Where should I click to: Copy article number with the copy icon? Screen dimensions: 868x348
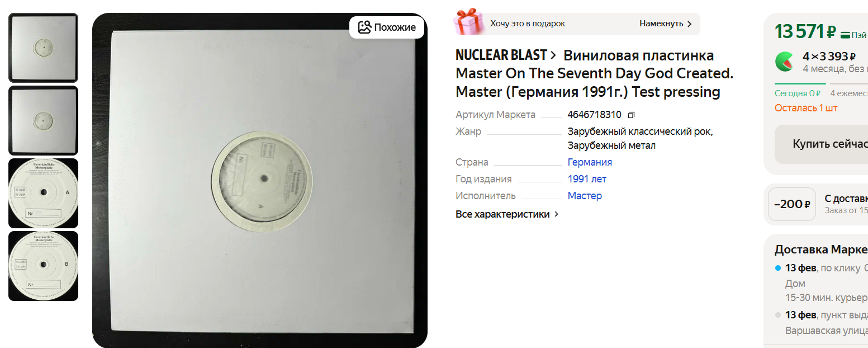click(631, 115)
